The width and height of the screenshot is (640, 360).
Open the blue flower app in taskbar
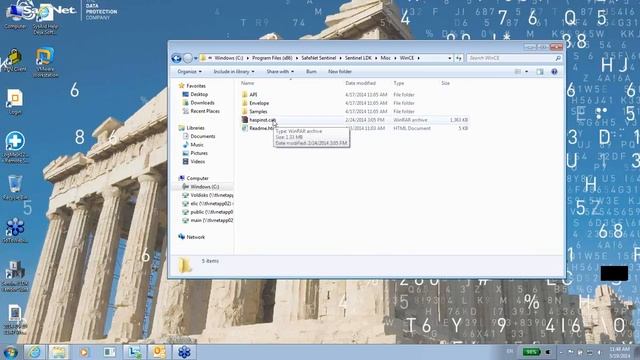184,352
